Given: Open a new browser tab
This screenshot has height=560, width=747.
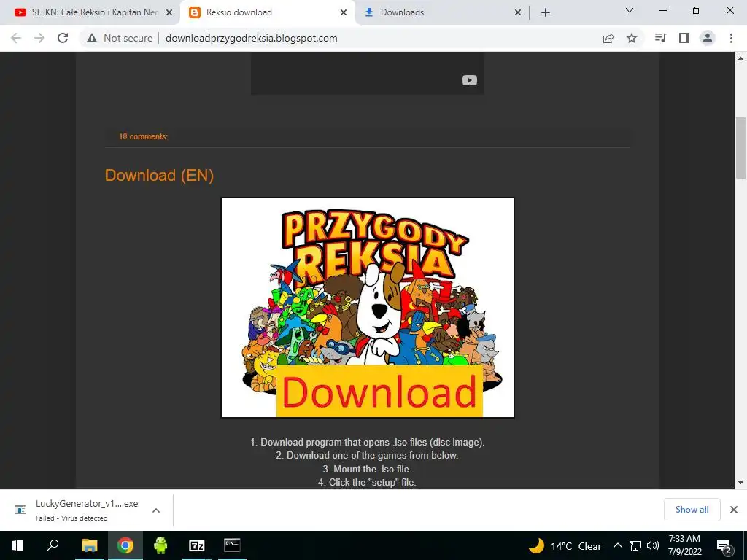Looking at the screenshot, I should click(x=546, y=12).
